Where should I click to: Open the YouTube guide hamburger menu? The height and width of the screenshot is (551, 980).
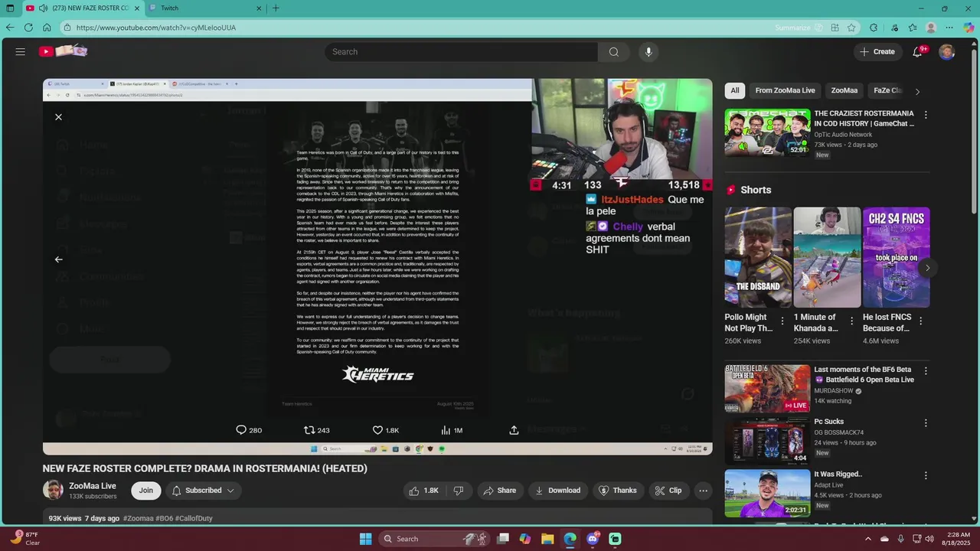pyautogui.click(x=21, y=52)
